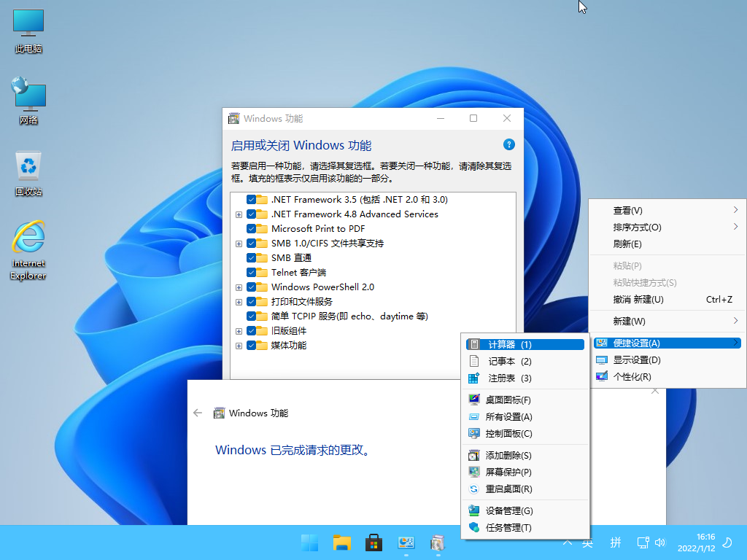Open 控制面板 control panel icon

[474, 433]
